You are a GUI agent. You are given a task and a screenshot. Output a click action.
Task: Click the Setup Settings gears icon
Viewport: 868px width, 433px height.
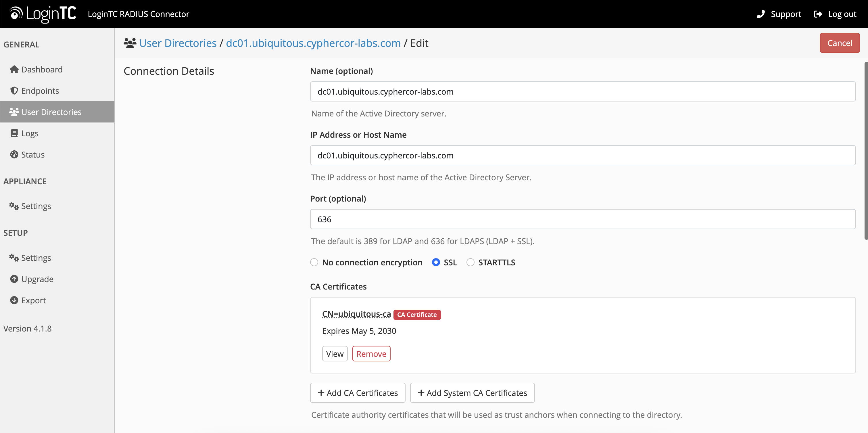14,257
